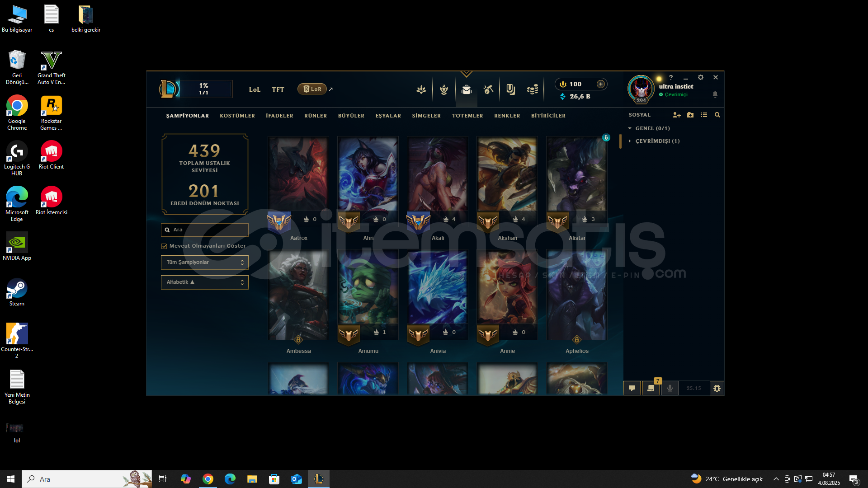Switch to TFT game mode

pos(278,89)
